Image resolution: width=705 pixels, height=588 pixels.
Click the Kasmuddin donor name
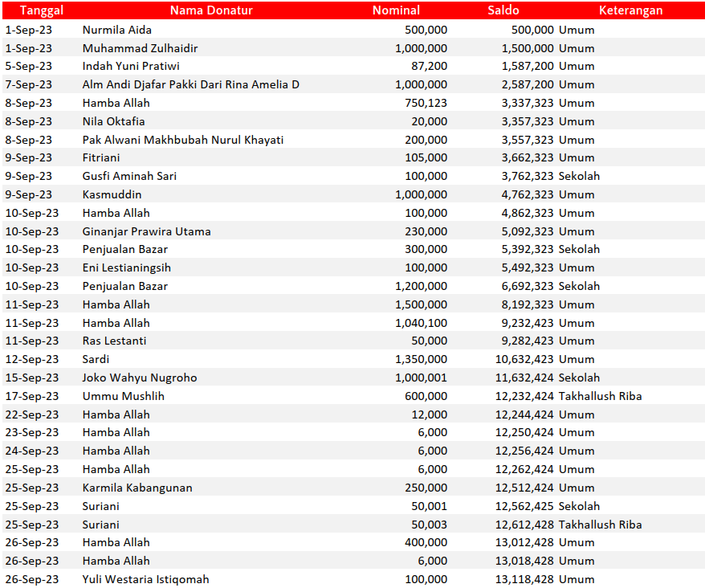(x=112, y=194)
